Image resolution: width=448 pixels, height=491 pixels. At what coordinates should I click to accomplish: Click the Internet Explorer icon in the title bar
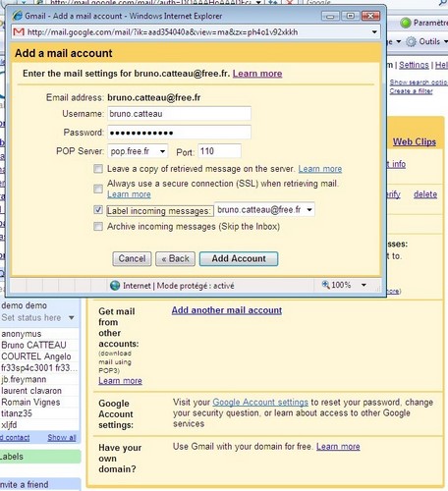(x=18, y=16)
